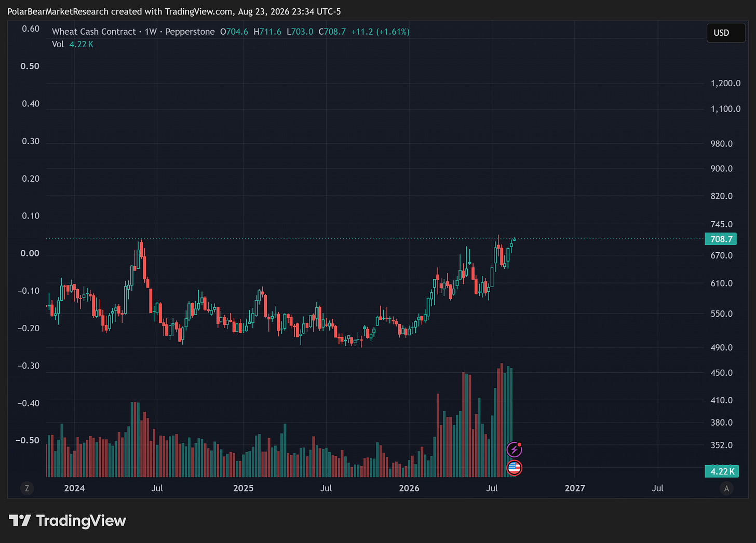The height and width of the screenshot is (543, 756).
Task: Open the TradingView logo link
Action: (67, 521)
